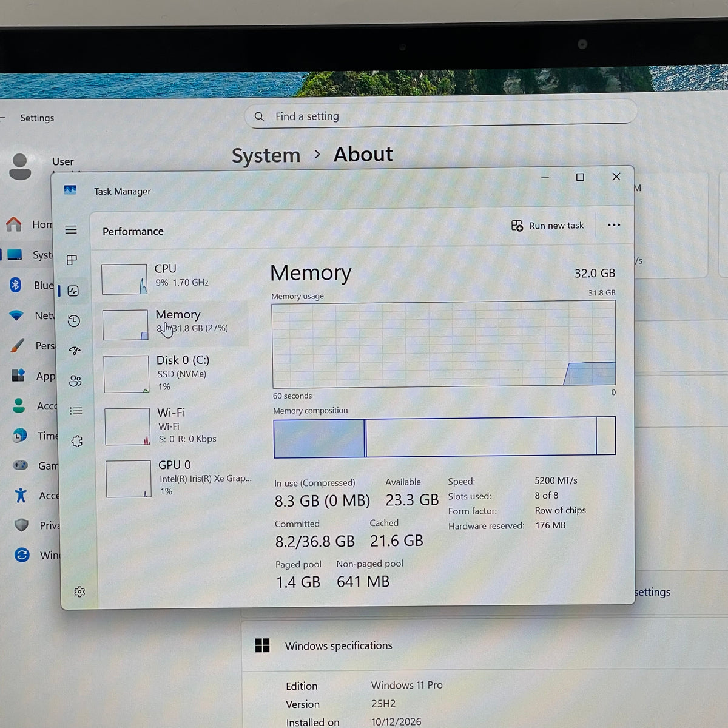Click the search magnifier icon in Settings

coord(259,116)
